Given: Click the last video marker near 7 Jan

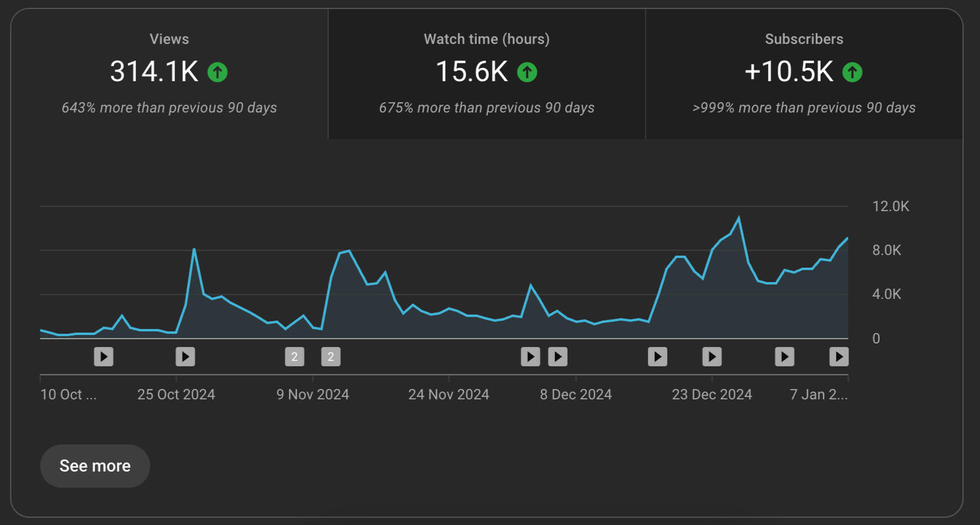Looking at the screenshot, I should coord(839,356).
